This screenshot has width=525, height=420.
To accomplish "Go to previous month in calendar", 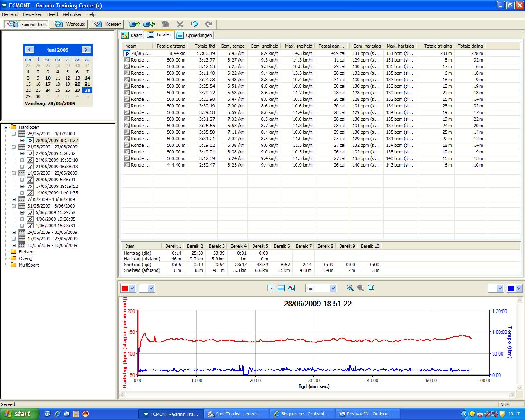I will [x=30, y=50].
